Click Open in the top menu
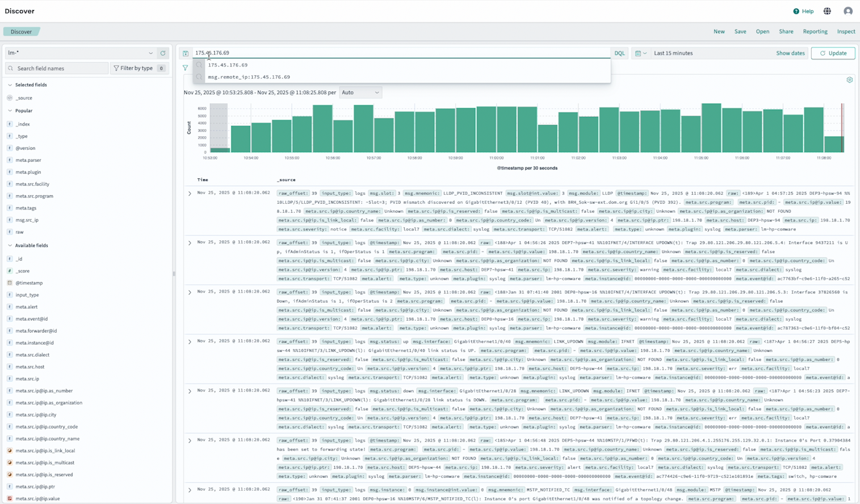 tap(762, 32)
